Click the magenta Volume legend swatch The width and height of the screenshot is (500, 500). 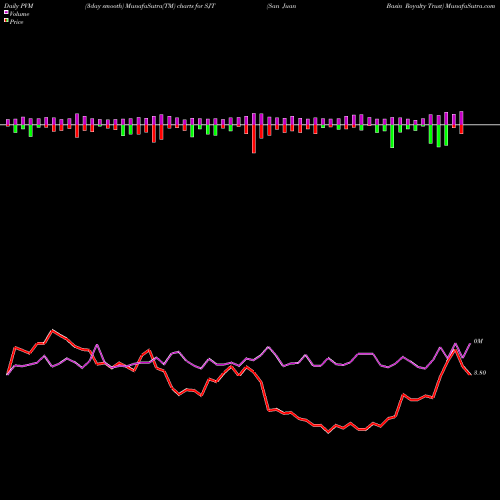point(6,12)
